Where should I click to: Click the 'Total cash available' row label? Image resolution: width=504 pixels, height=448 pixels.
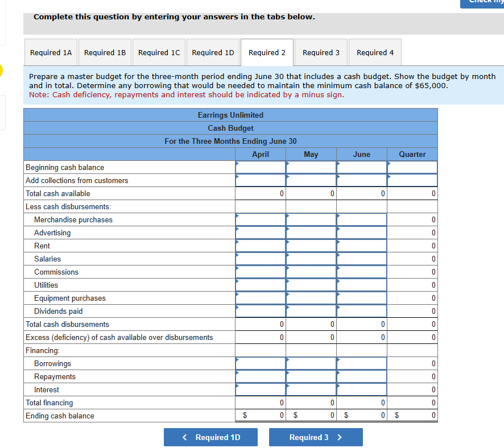(x=58, y=194)
